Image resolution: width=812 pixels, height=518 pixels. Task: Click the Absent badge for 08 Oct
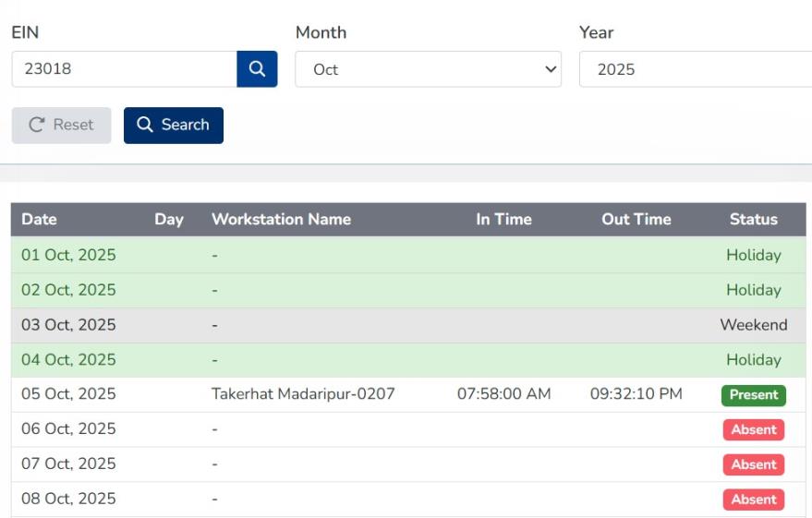(753, 500)
